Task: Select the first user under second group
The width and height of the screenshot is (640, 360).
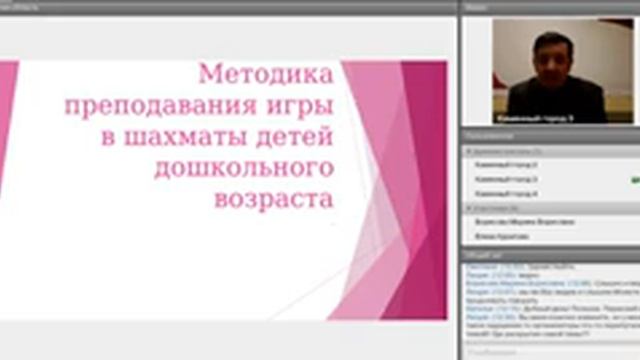Action: point(524,222)
